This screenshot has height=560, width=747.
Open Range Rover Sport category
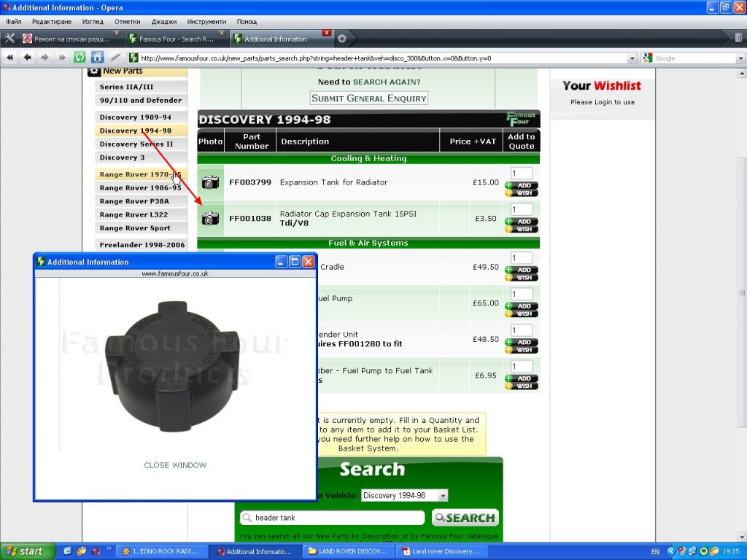(x=141, y=227)
